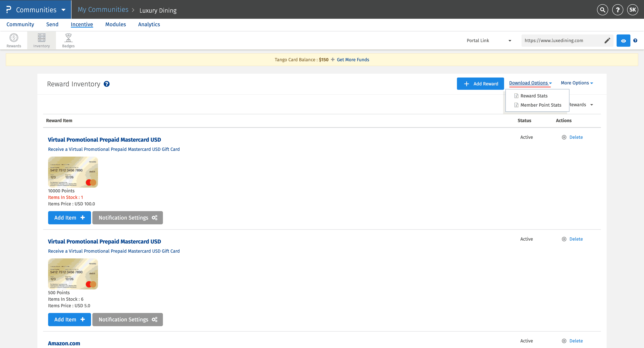Screen dimensions: 644x348
Task: Click the Add Reward button
Action: 480,84
